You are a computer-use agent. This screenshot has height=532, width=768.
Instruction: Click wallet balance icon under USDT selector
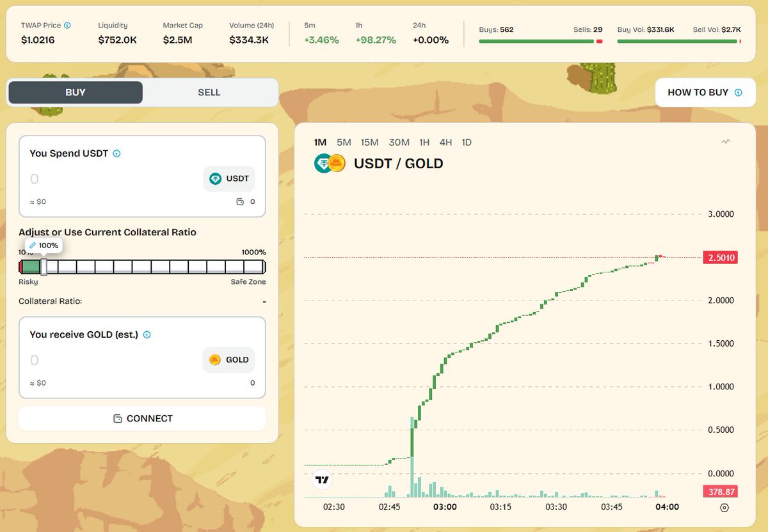click(240, 201)
